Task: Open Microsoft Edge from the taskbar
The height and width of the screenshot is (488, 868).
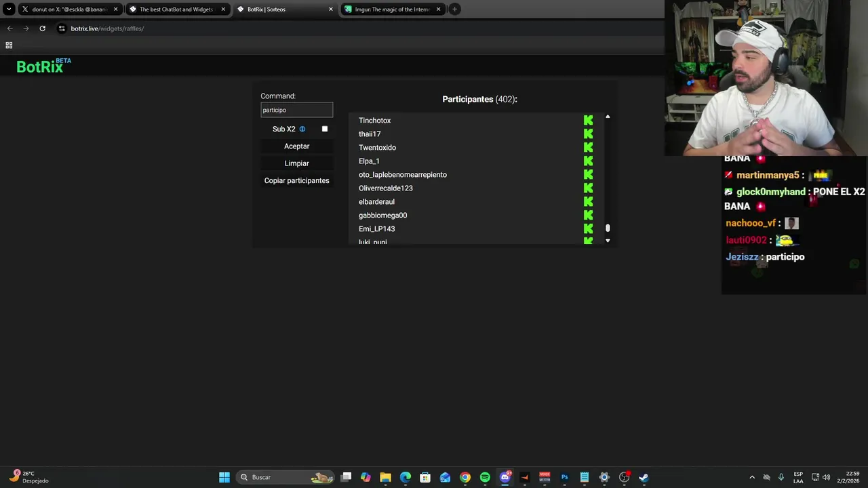Action: pyautogui.click(x=406, y=477)
